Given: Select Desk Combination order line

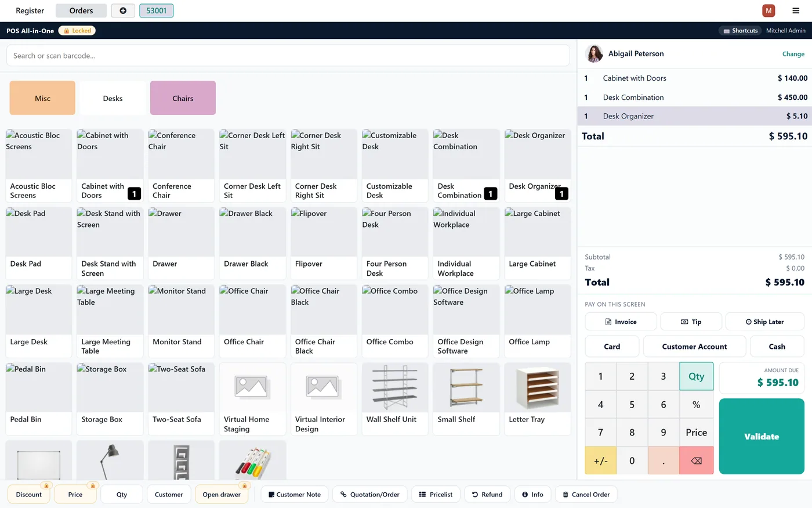Looking at the screenshot, I should click(x=695, y=97).
